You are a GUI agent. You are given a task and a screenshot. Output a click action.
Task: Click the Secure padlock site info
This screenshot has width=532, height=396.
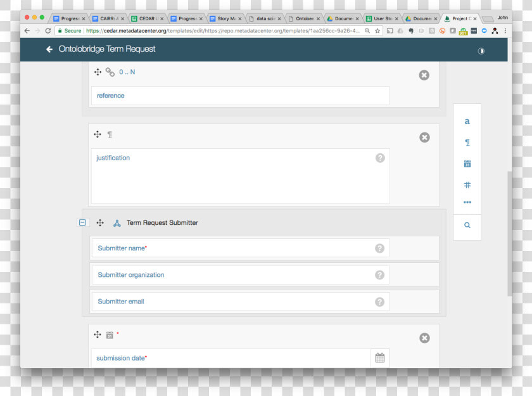[x=70, y=31]
